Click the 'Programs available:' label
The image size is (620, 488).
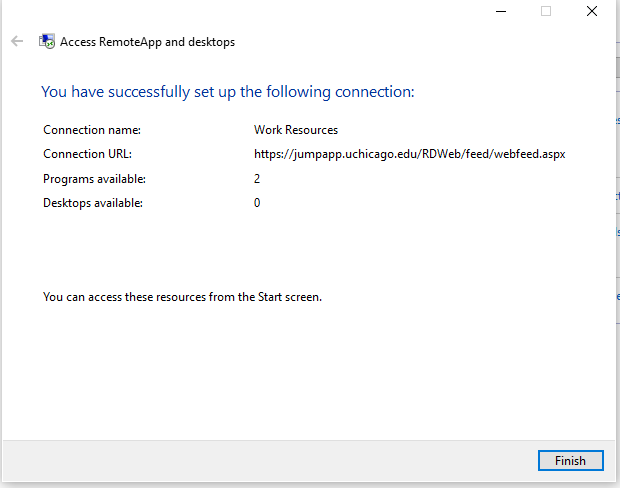pos(94,179)
